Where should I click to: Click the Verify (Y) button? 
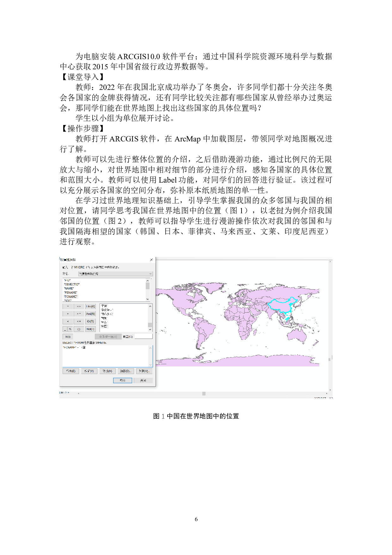[x=89, y=371]
